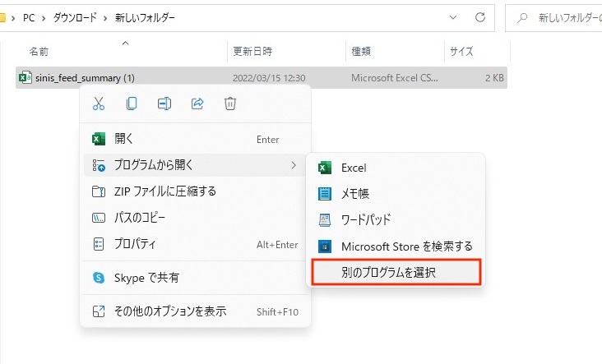Open file with Excel from submenu

354,168
